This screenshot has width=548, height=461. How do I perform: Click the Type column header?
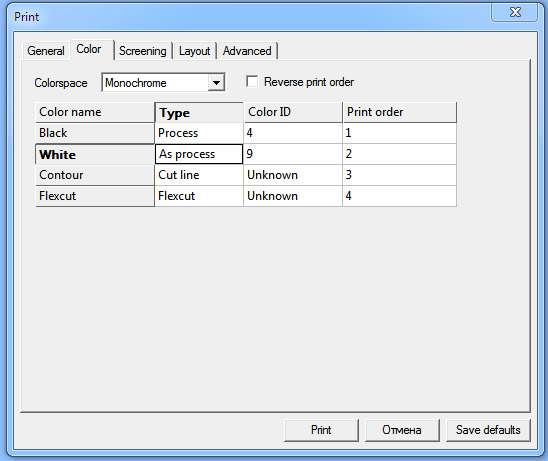tap(199, 112)
